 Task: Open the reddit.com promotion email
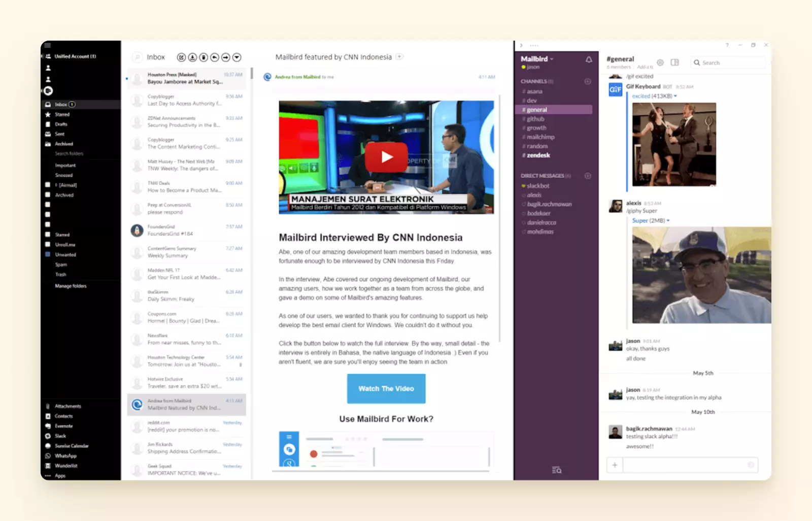pos(186,427)
